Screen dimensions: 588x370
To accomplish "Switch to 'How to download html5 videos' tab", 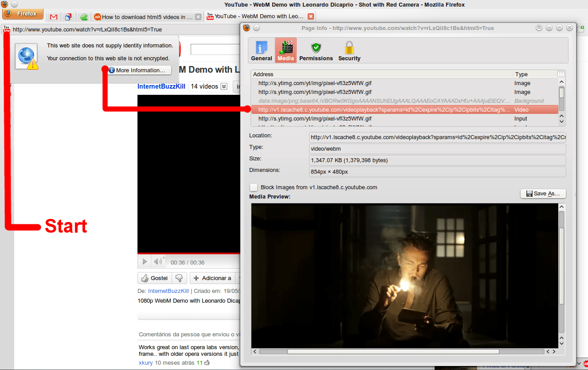I will [x=147, y=17].
